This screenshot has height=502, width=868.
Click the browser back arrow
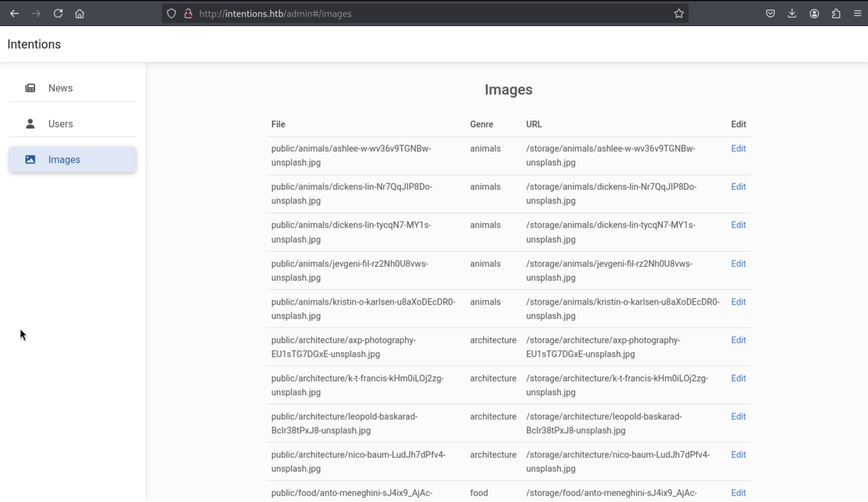click(15, 13)
